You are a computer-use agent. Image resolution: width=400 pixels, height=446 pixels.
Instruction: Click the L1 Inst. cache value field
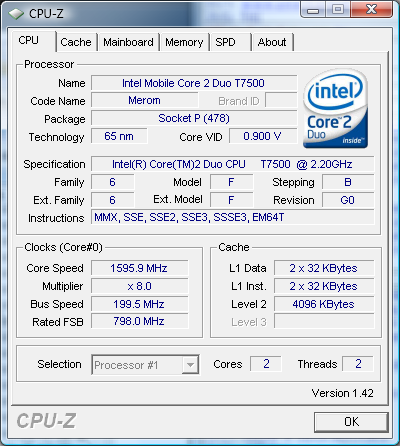[x=324, y=286]
